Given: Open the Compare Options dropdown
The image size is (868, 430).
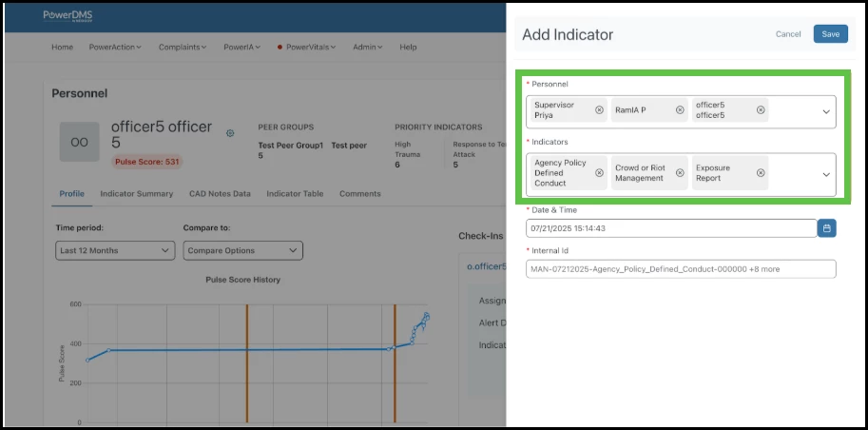Looking at the screenshot, I should point(243,250).
